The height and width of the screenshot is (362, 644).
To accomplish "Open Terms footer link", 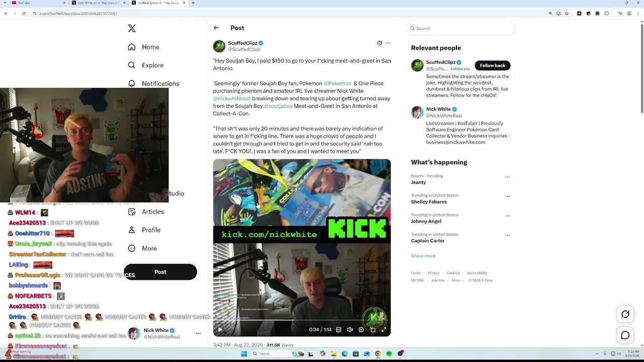I will tap(416, 273).
